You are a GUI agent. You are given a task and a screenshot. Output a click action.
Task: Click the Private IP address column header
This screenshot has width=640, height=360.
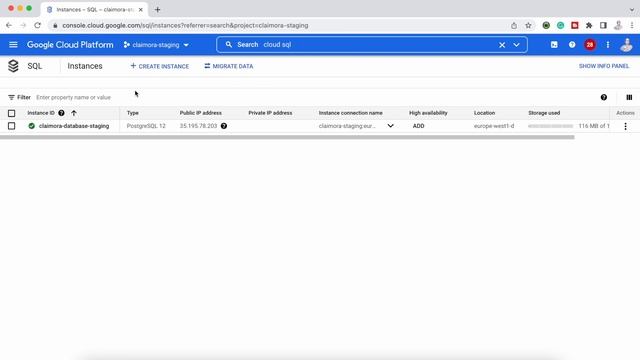click(270, 113)
